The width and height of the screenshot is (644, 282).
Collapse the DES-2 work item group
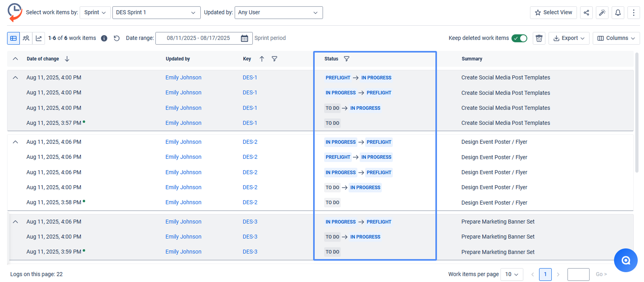tap(15, 142)
